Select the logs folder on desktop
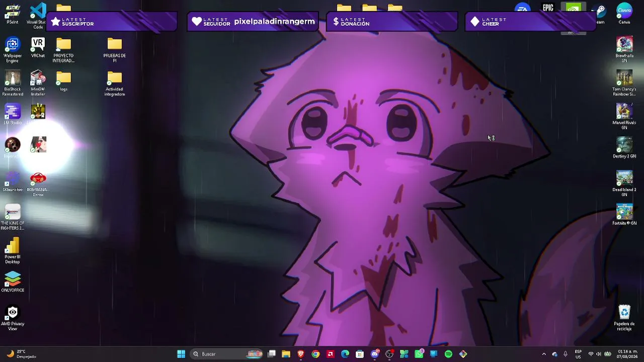 pyautogui.click(x=63, y=81)
